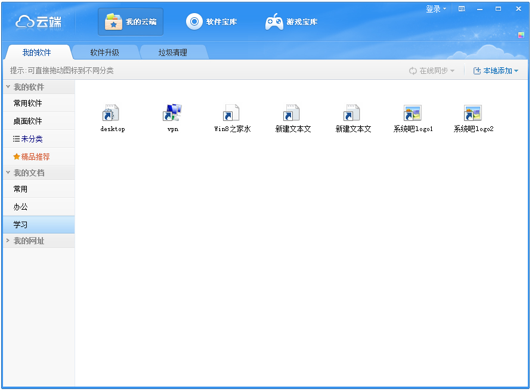Select the second 新建文本文 file icon
This screenshot has height=392, width=532.
[351, 113]
